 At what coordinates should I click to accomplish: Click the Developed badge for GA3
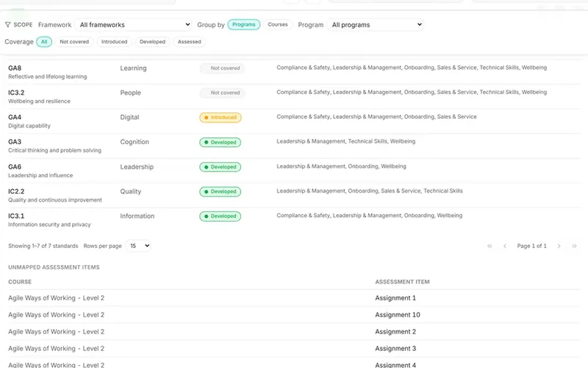tap(220, 142)
